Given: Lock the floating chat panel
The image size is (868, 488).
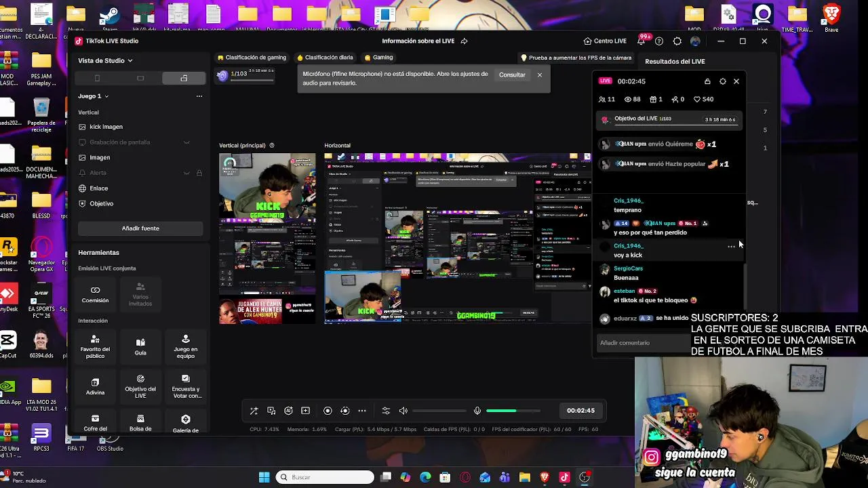Looking at the screenshot, I should (707, 81).
